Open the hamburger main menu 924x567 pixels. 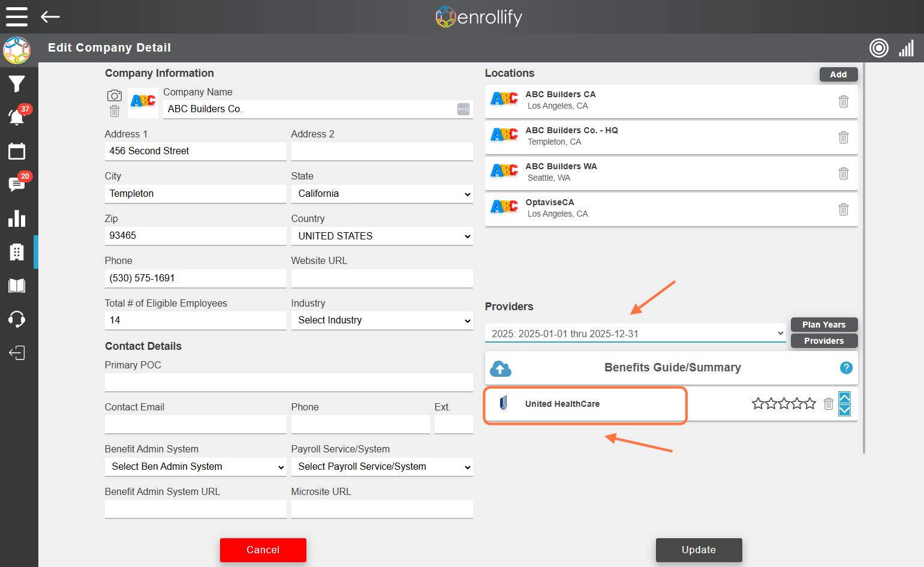tap(17, 17)
